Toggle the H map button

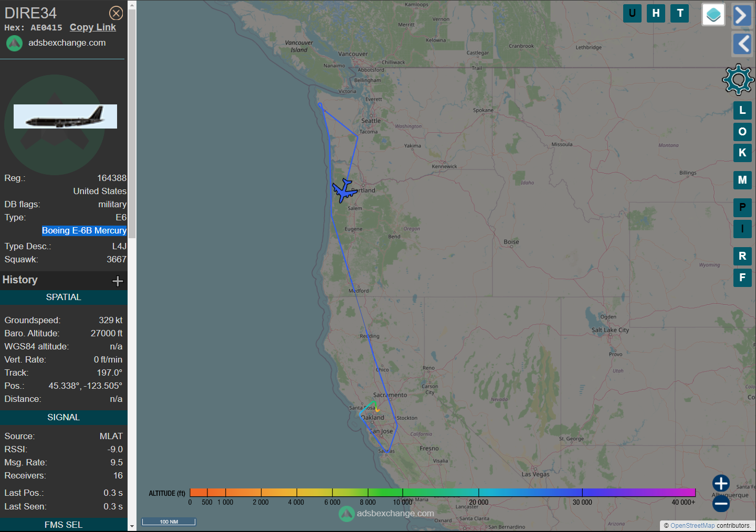pyautogui.click(x=656, y=13)
